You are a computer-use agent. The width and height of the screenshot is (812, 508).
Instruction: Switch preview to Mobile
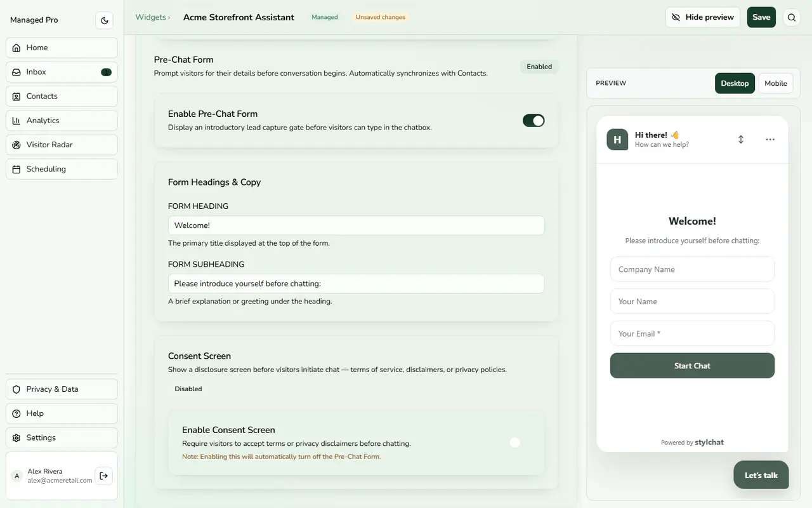[x=776, y=83]
